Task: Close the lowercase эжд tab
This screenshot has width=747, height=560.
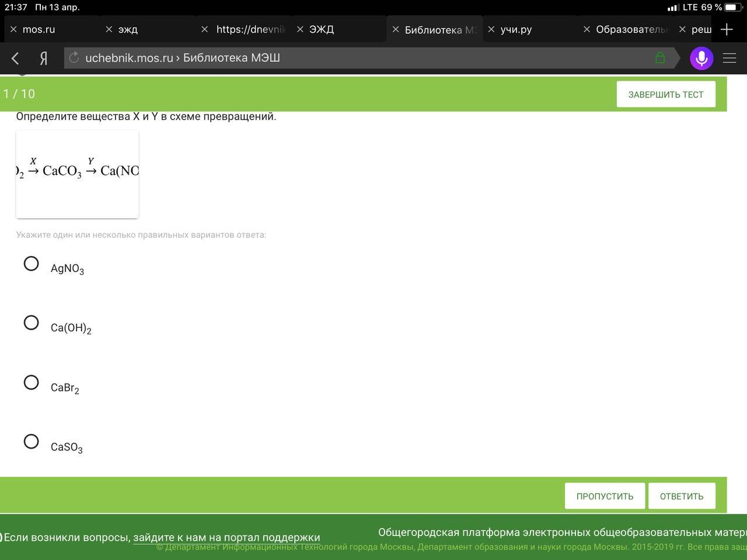Action: pos(109,29)
